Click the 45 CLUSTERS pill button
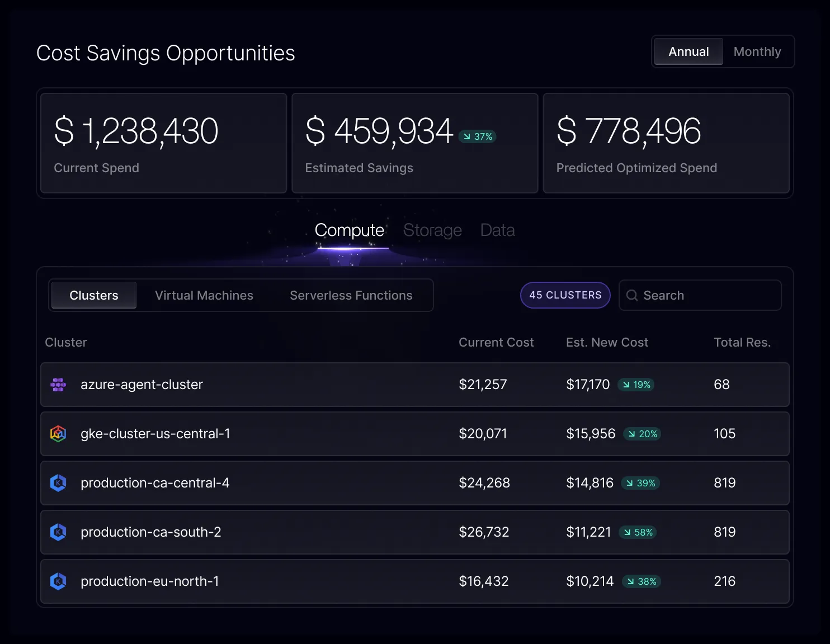 point(565,295)
